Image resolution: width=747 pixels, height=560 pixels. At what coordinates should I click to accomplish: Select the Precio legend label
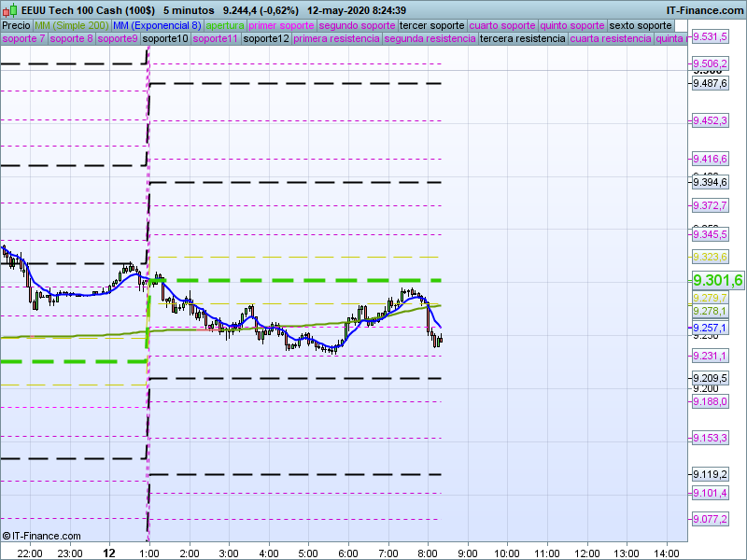(x=16, y=25)
